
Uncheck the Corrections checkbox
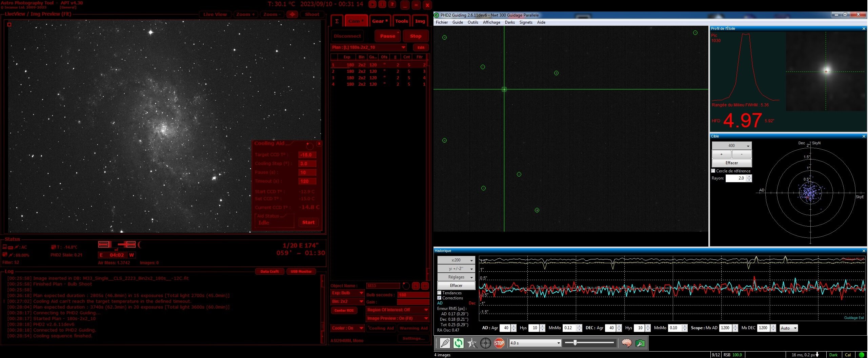pos(439,298)
